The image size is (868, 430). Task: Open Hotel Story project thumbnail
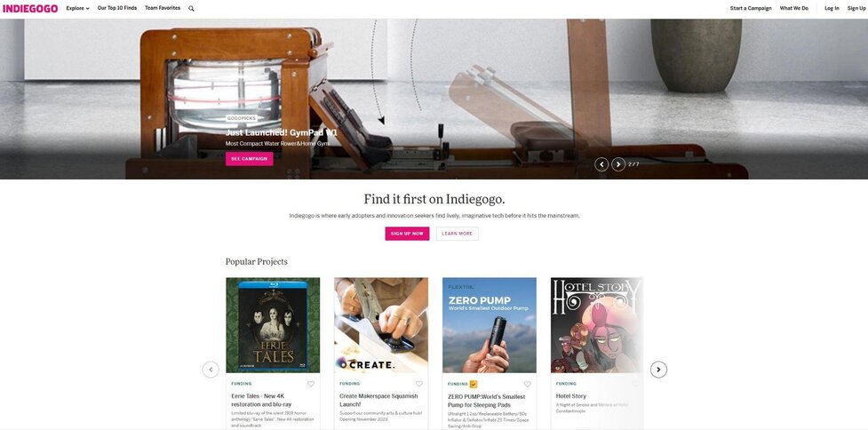point(597,325)
